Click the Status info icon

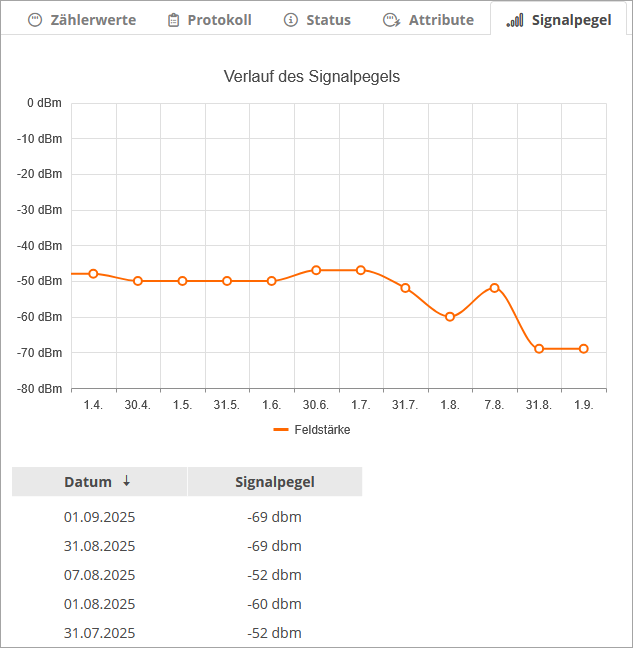point(291,20)
